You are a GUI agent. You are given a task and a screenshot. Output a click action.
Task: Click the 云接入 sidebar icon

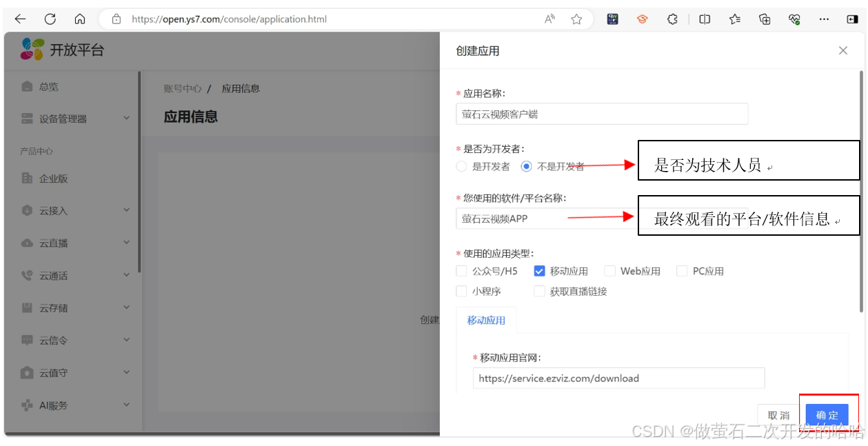(27, 210)
